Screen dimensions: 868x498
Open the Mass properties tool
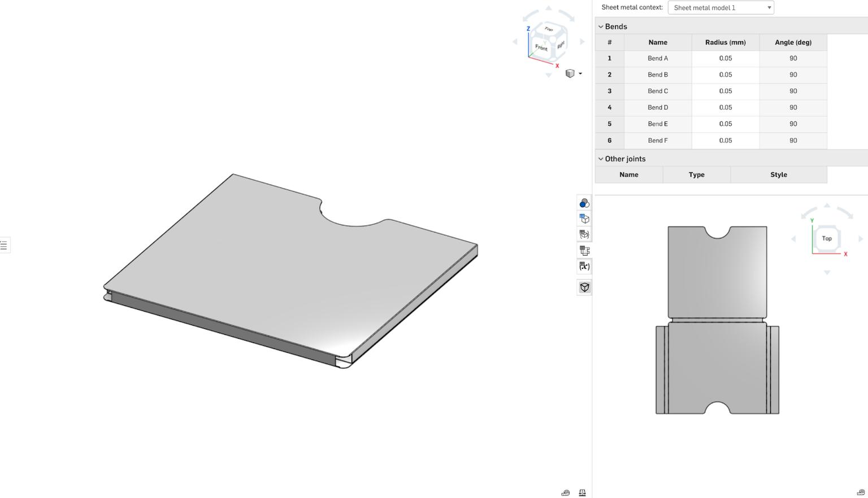pyautogui.click(x=582, y=492)
